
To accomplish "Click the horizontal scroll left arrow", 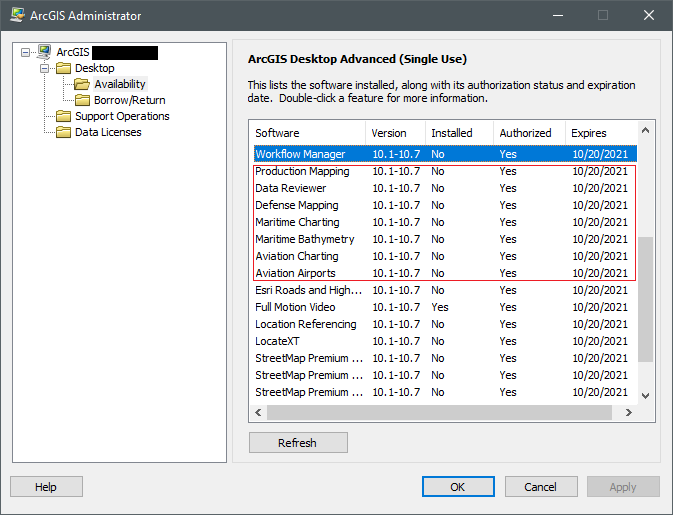I will [x=258, y=412].
